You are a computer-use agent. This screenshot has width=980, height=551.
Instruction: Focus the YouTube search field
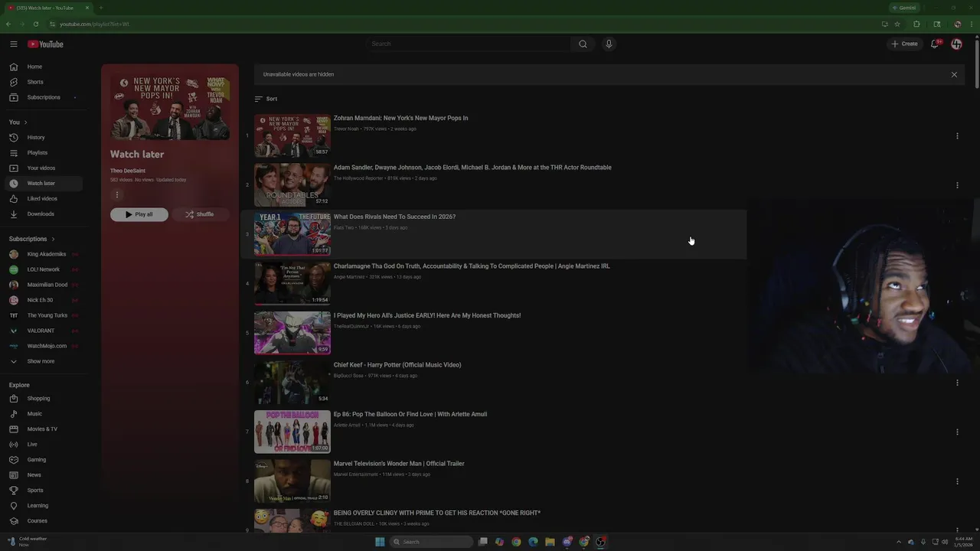(x=468, y=44)
